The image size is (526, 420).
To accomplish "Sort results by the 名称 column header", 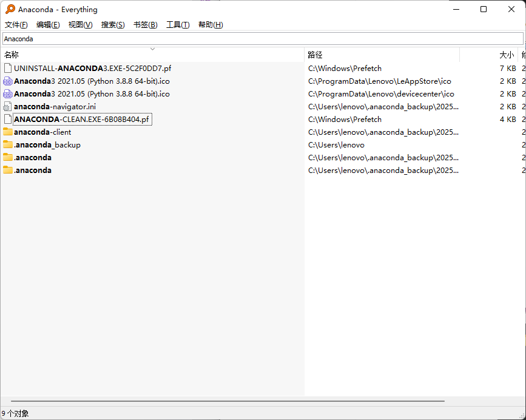I will point(12,55).
